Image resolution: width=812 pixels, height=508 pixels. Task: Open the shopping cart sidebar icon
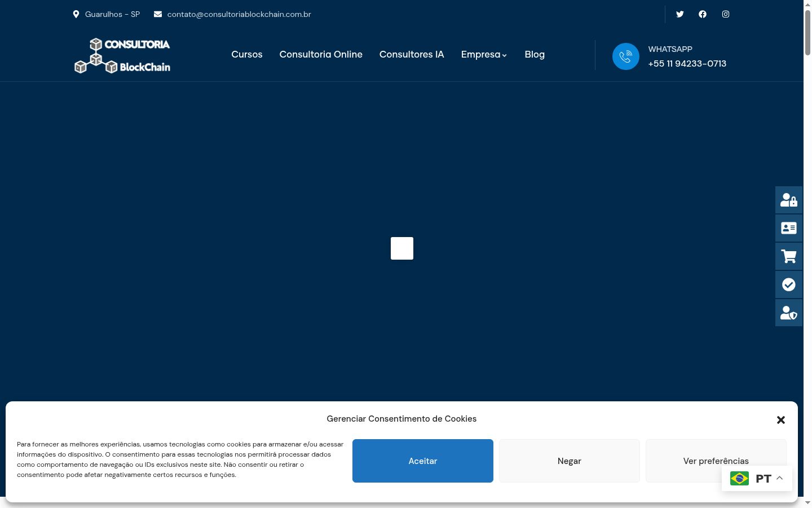(x=789, y=256)
